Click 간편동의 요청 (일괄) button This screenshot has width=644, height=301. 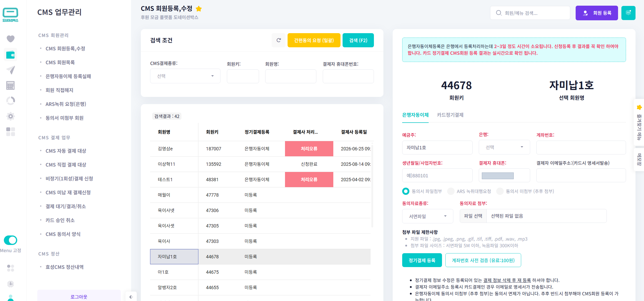(314, 40)
